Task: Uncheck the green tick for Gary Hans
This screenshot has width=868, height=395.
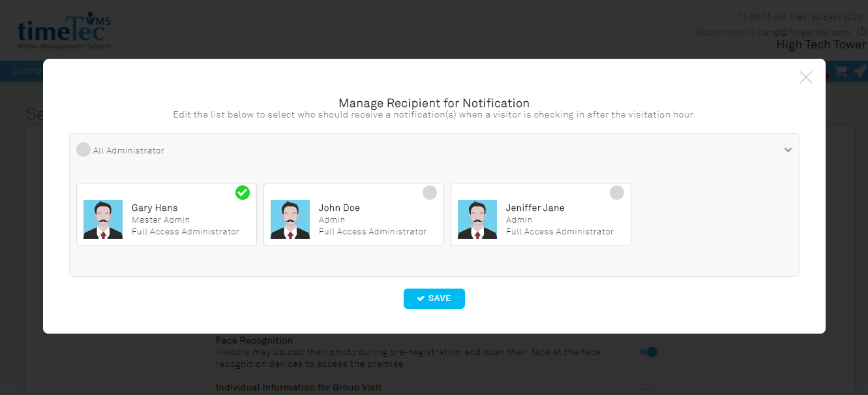Action: coord(243,193)
